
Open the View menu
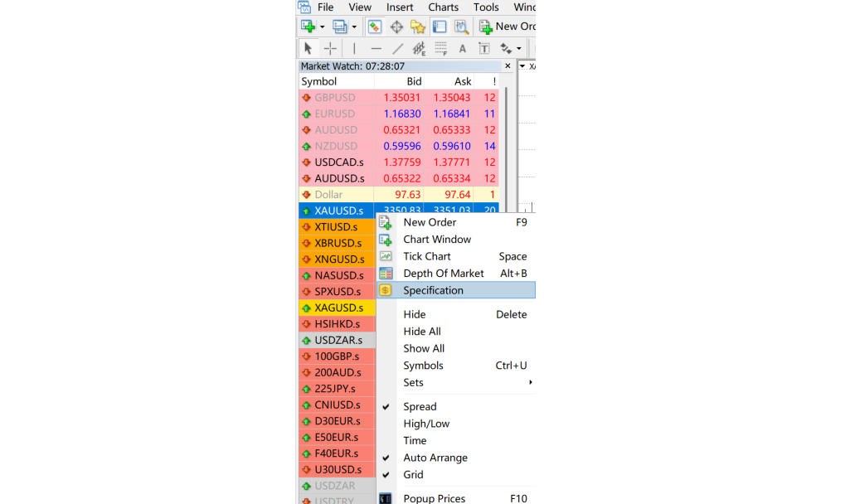click(x=359, y=7)
